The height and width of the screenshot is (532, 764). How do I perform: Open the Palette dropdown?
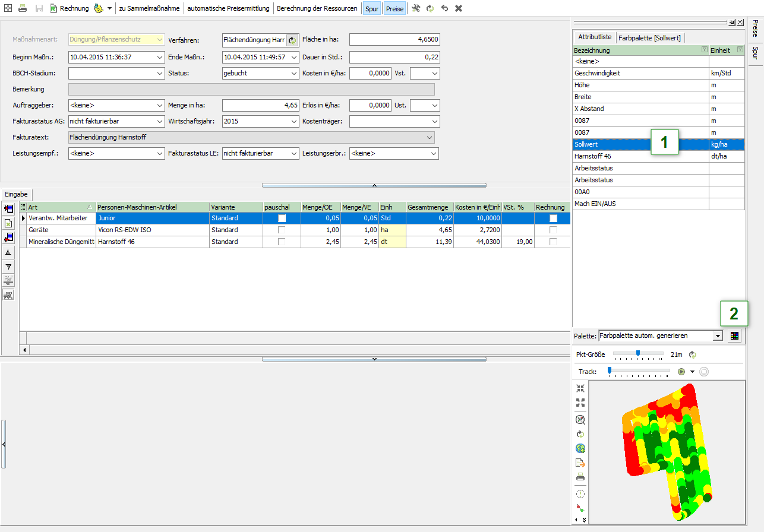tap(718, 336)
